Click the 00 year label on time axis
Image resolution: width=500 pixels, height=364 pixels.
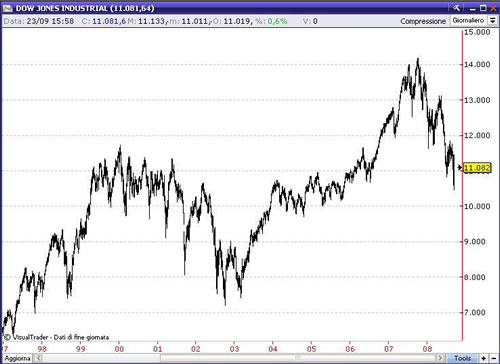[119, 349]
